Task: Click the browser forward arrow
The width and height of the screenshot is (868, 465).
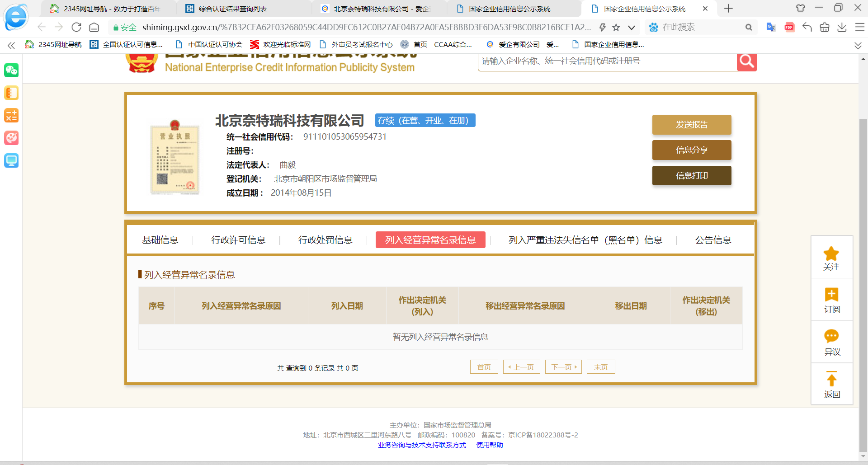Action: [x=59, y=27]
